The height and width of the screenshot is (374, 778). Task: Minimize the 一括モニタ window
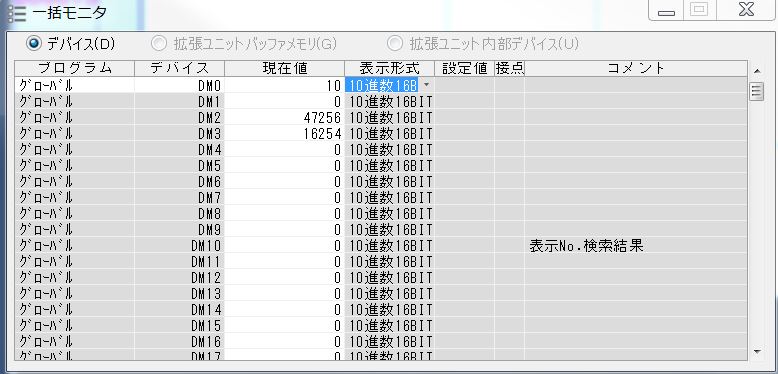(666, 10)
